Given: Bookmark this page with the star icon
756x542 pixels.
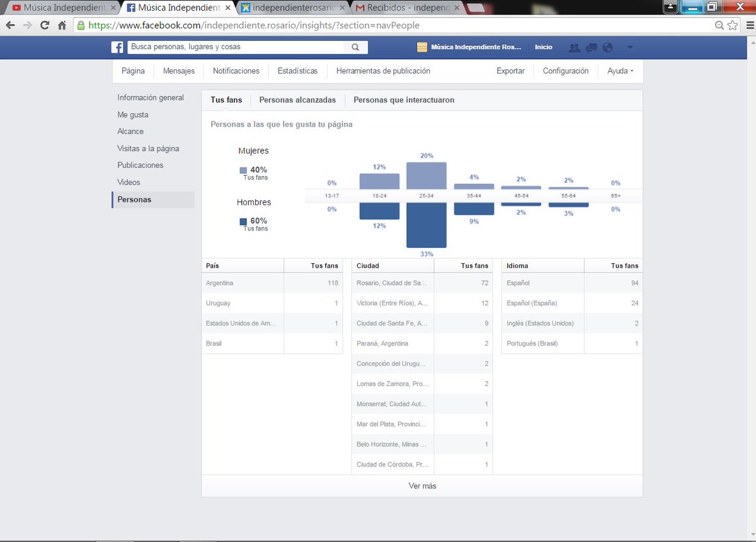Looking at the screenshot, I should 732,26.
